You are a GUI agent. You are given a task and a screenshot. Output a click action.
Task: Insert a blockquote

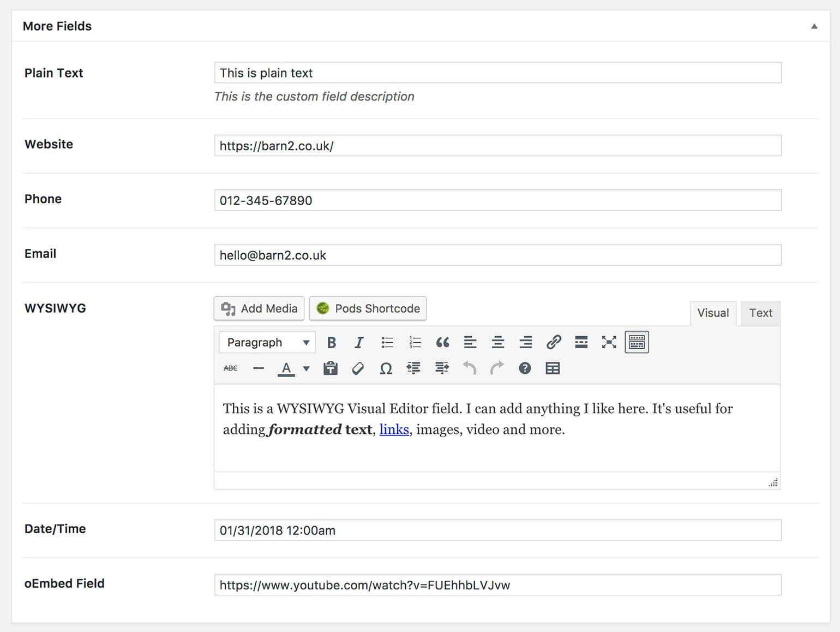[442, 342]
